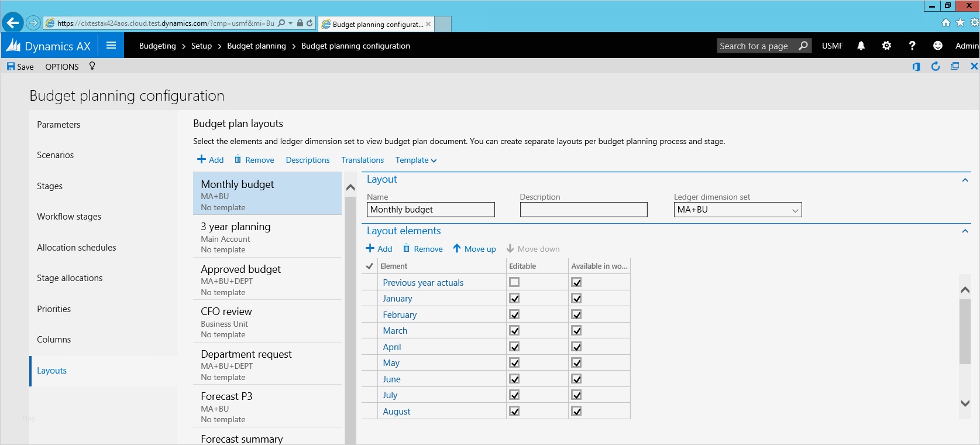Click the elements grid scroll up arrow
The image size is (980, 445).
pyautogui.click(x=965, y=290)
